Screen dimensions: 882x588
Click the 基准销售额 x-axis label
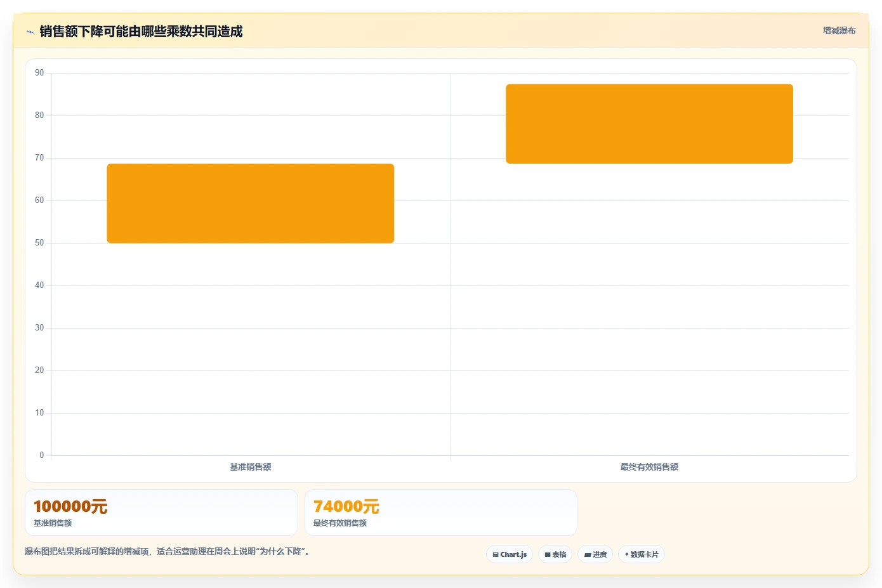point(251,467)
